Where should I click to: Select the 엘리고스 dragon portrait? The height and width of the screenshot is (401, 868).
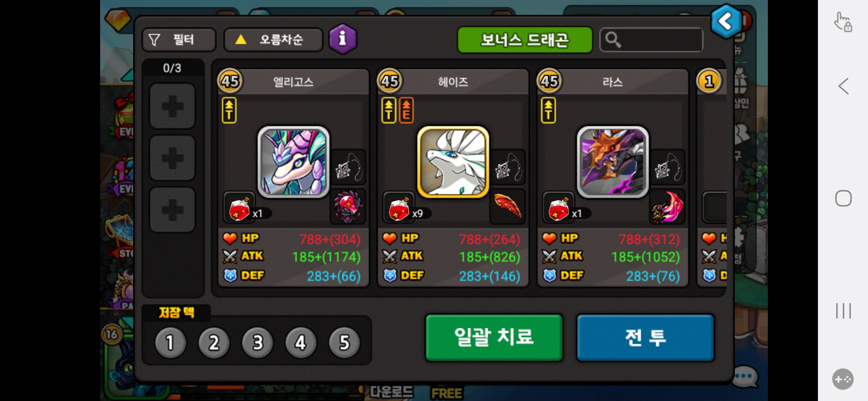click(x=293, y=162)
